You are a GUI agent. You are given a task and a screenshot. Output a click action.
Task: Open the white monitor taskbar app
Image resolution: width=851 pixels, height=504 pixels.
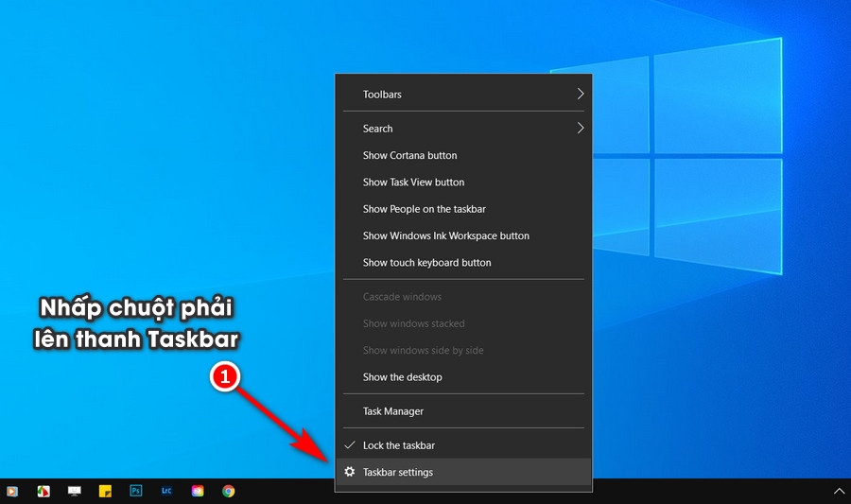pos(75,491)
